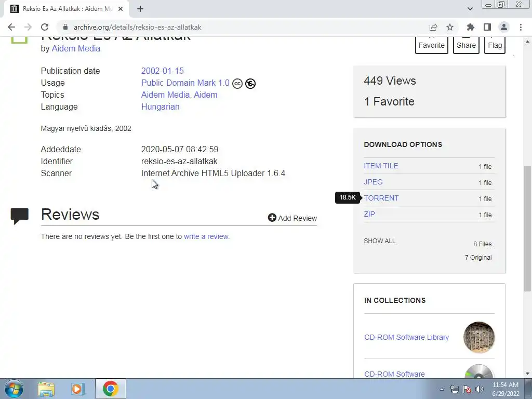Select the 449 Views text

pos(390,81)
